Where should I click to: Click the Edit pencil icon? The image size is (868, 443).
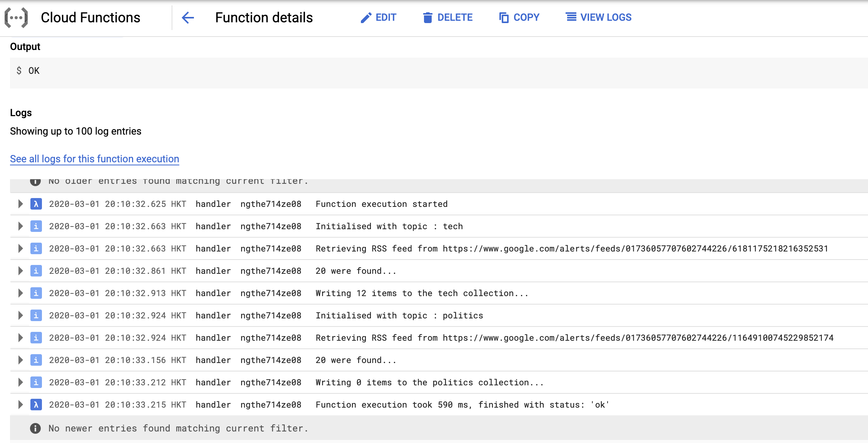point(366,18)
